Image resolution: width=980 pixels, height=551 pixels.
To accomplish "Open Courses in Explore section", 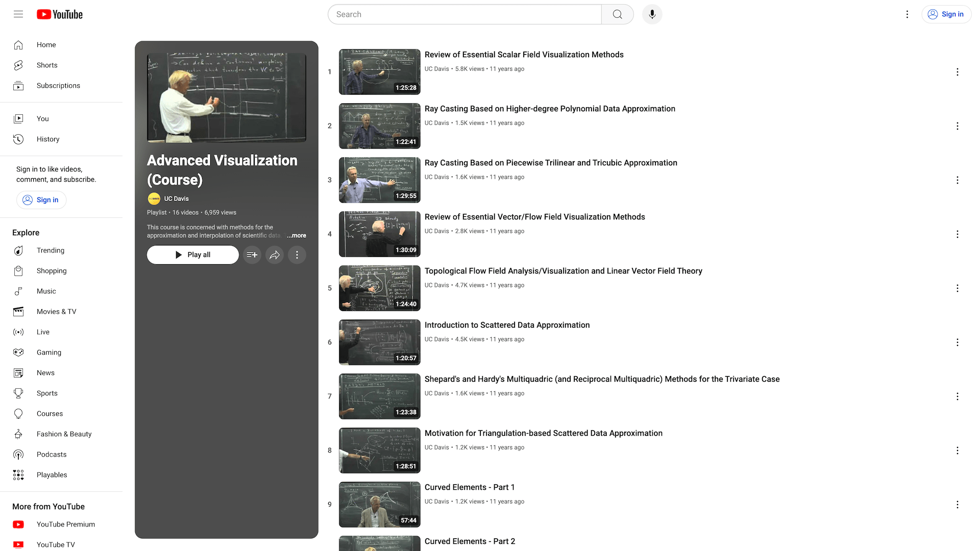I will (50, 414).
